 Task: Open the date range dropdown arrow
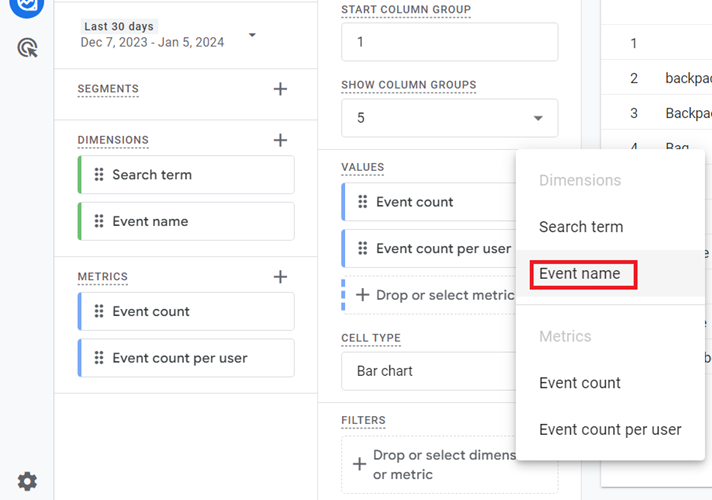[x=252, y=35]
